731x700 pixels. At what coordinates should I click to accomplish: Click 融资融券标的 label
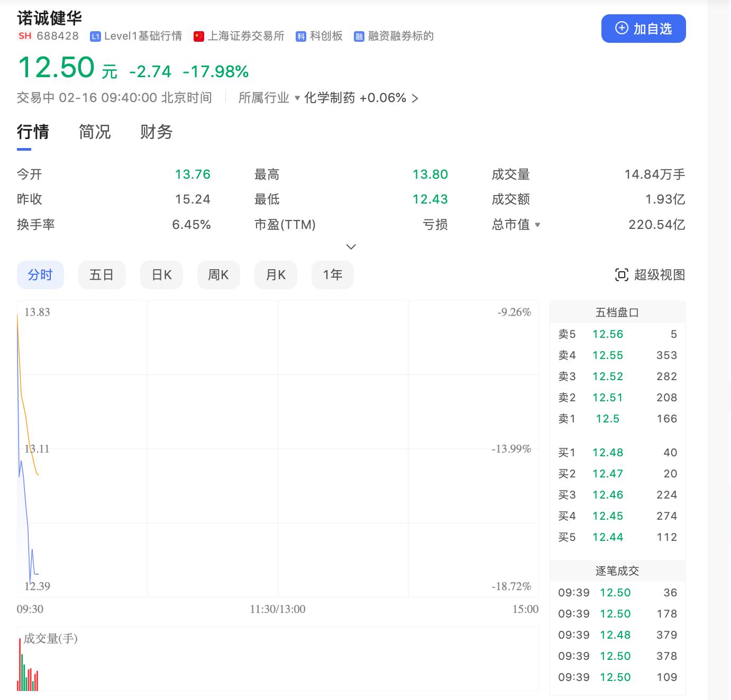click(401, 36)
